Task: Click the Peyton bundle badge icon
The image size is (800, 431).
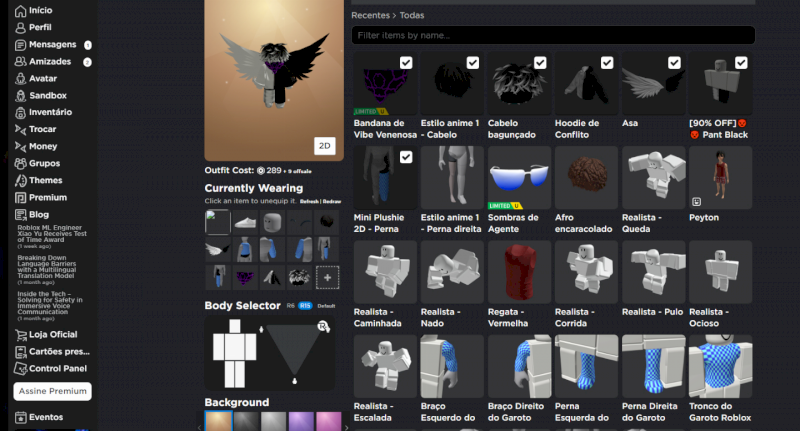Action: click(x=696, y=201)
